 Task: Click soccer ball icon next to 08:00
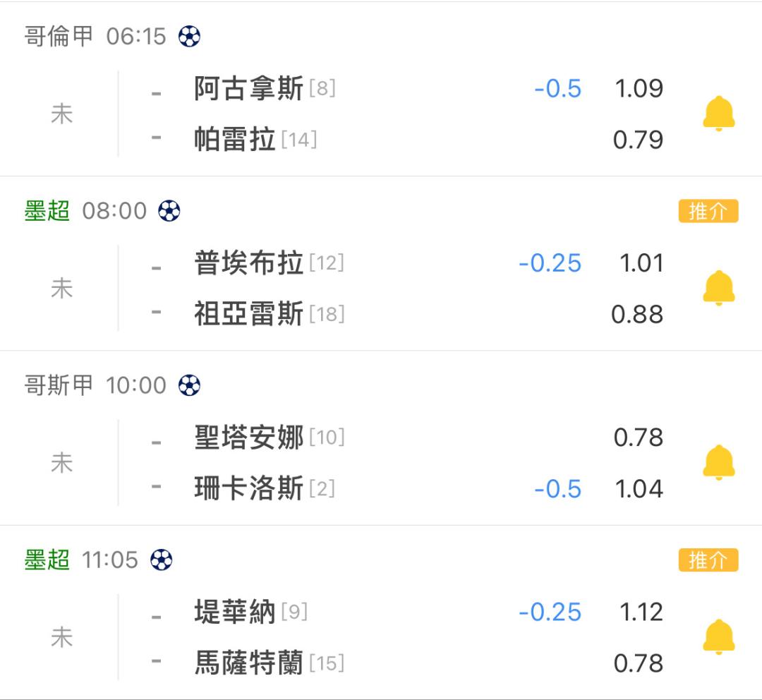click(169, 211)
